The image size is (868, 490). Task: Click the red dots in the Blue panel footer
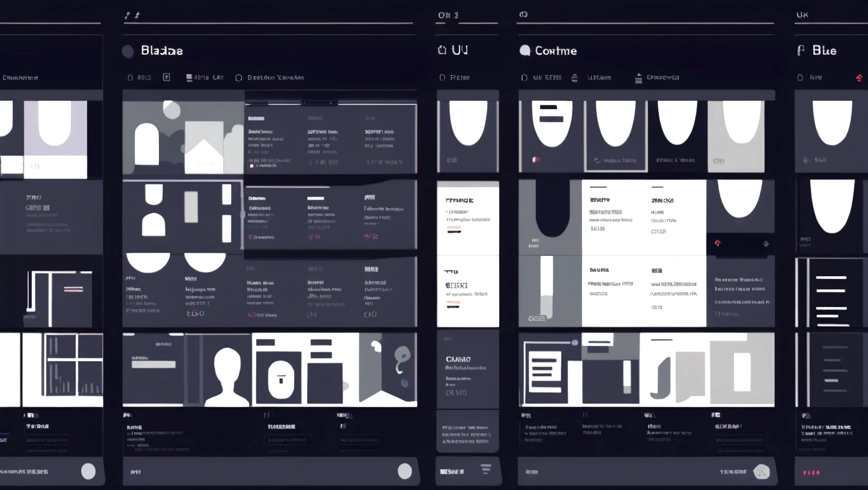811,473
